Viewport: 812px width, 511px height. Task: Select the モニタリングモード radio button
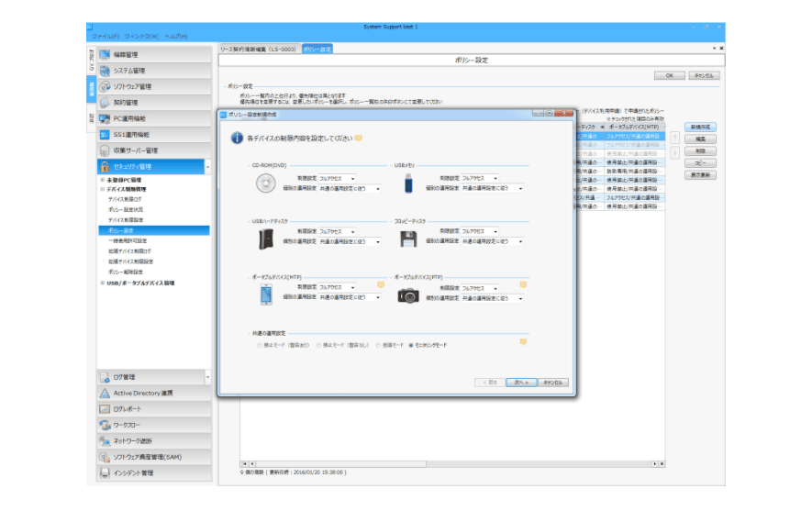click(411, 345)
